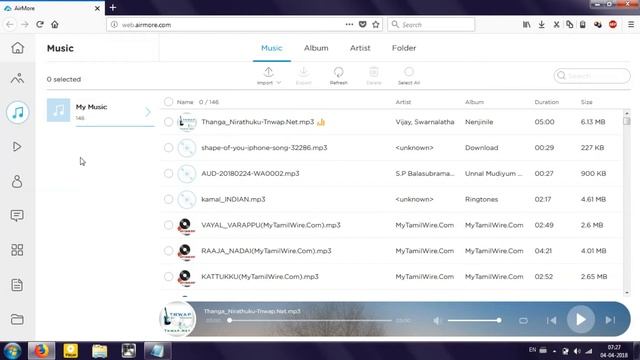Screen dimensions: 640x360
Task: Open the Messages sidebar icon
Action: pyautogui.click(x=17, y=216)
